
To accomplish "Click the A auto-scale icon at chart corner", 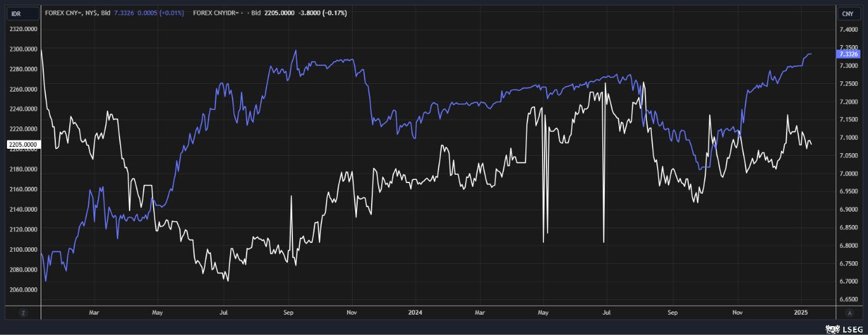I will pos(850,313).
